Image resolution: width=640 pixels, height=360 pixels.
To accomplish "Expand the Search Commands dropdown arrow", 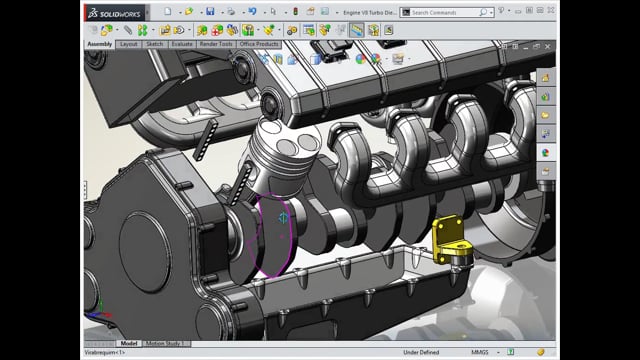I will pyautogui.click(x=491, y=13).
